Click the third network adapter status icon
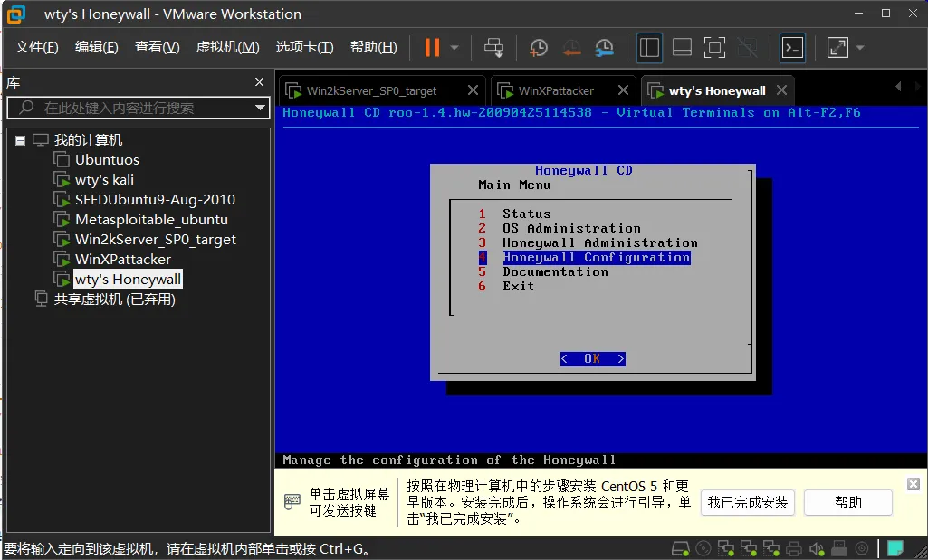 pyautogui.click(x=770, y=549)
